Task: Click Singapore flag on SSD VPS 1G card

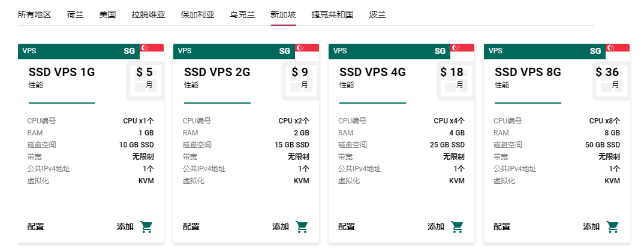Action: click(152, 48)
